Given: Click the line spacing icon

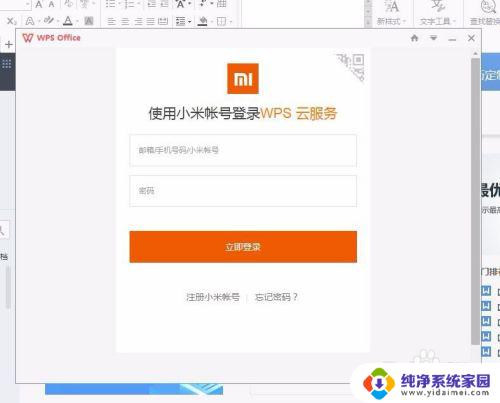Looking at the screenshot, I should 180,22.
